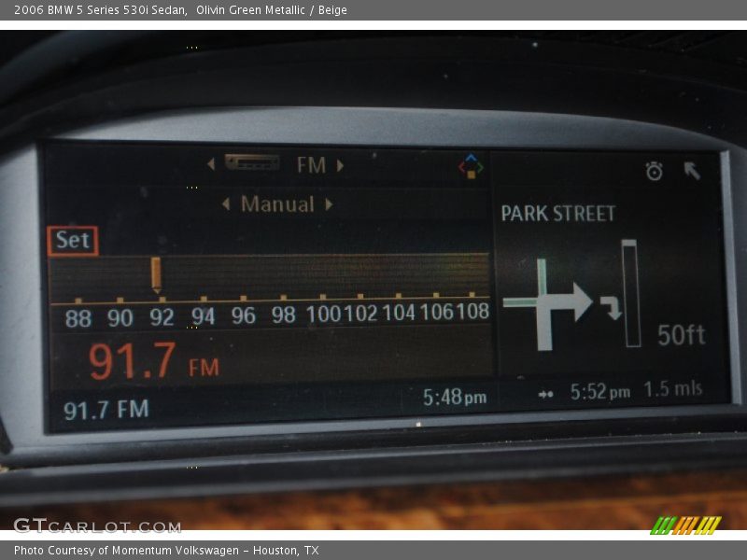Click the four-color iDrive direction icon
Image resolution: width=747 pixels, height=560 pixels.
coord(471,166)
